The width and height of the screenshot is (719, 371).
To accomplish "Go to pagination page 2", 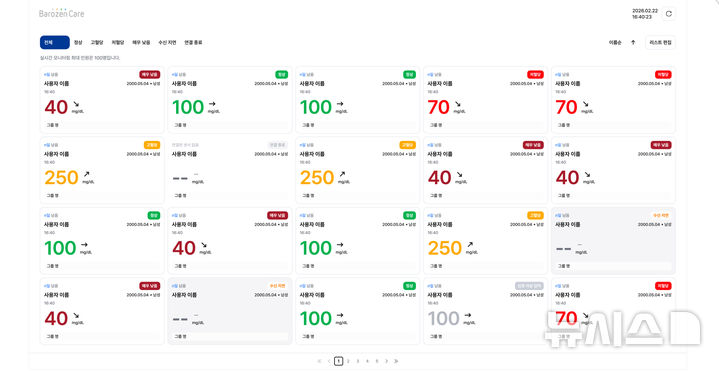I will 348,361.
